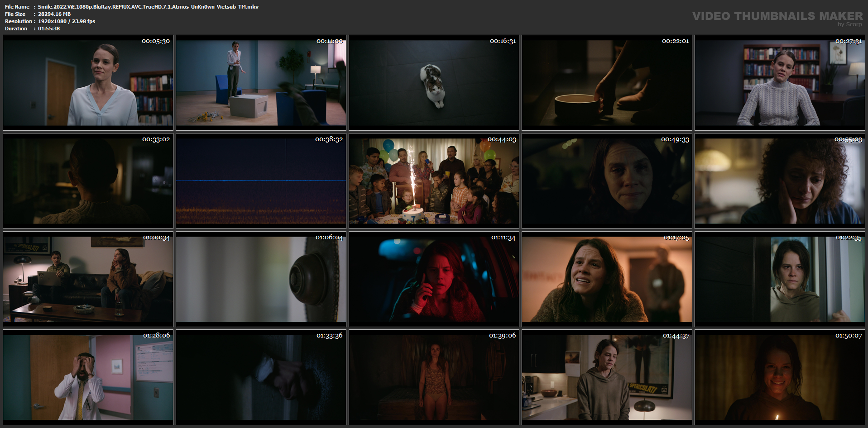This screenshot has width=868, height=428.
Task: Select the dark thumbnail at 00:33:02
Action: pos(88,181)
